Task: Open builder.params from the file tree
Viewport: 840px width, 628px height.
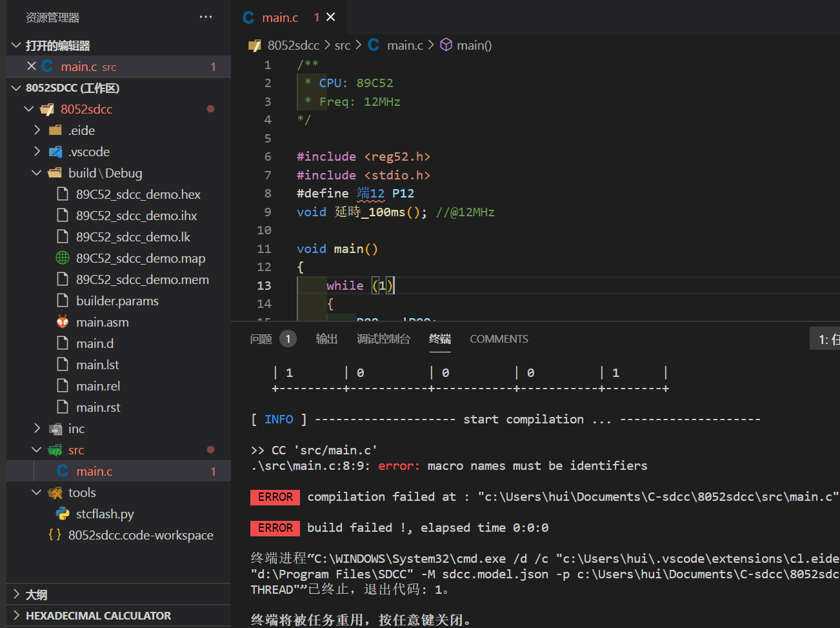Action: tap(117, 301)
